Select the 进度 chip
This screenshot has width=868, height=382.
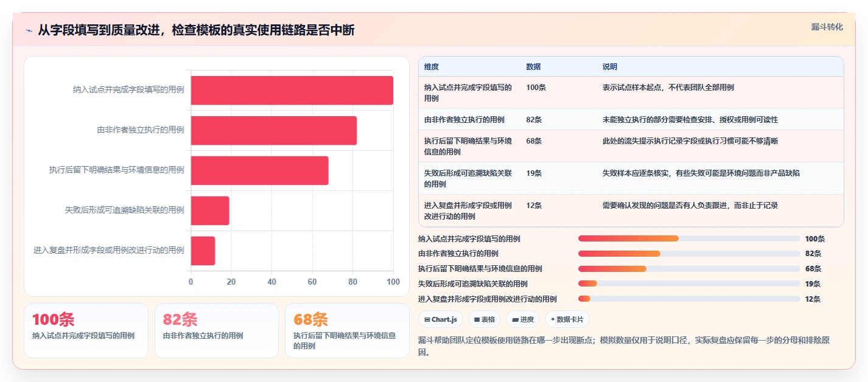click(x=523, y=319)
